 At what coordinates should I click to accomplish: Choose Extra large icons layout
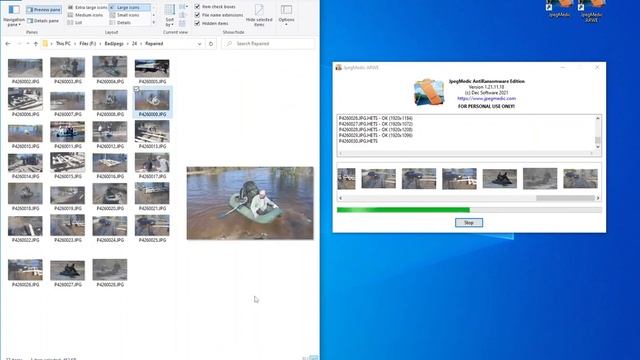point(87,7)
